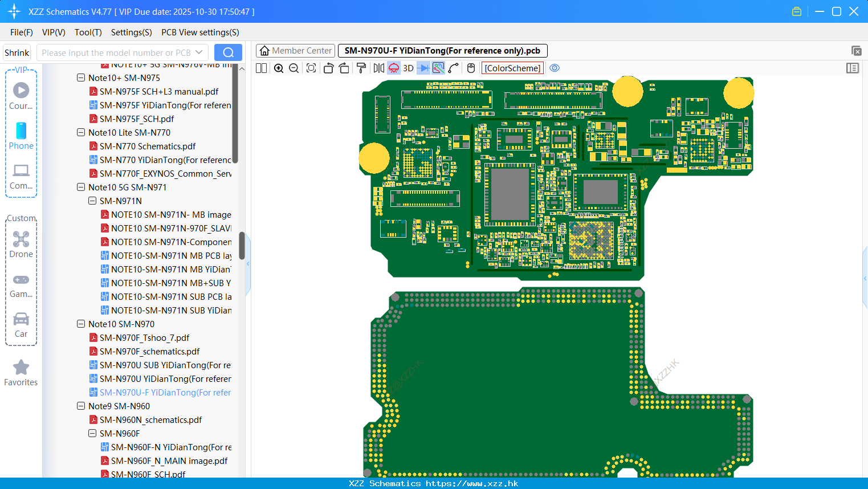Viewport: 868px width, 489px height.
Task: Fit the PCB to the screen
Action: click(x=311, y=68)
